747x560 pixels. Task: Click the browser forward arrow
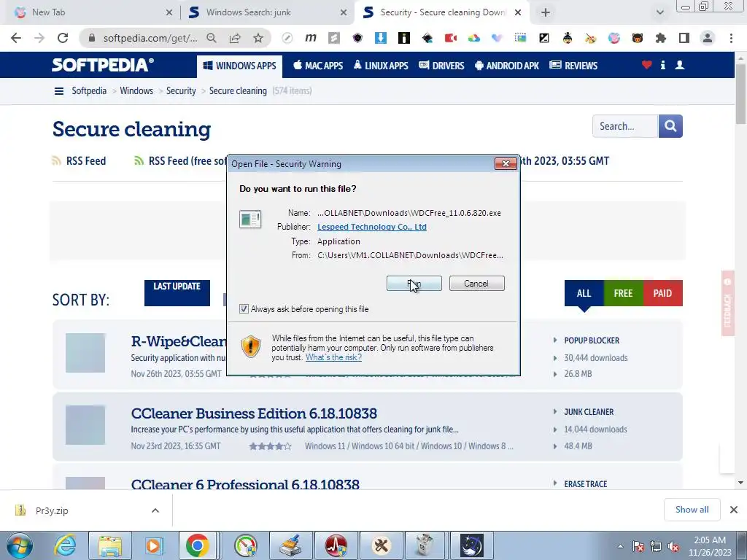[39, 38]
